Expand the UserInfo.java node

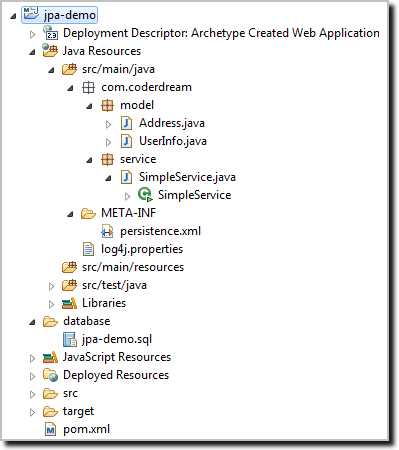click(108, 142)
